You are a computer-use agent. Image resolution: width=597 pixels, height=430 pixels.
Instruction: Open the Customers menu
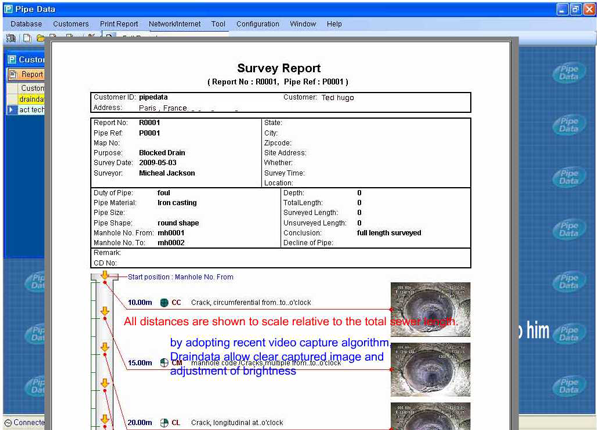click(x=71, y=24)
